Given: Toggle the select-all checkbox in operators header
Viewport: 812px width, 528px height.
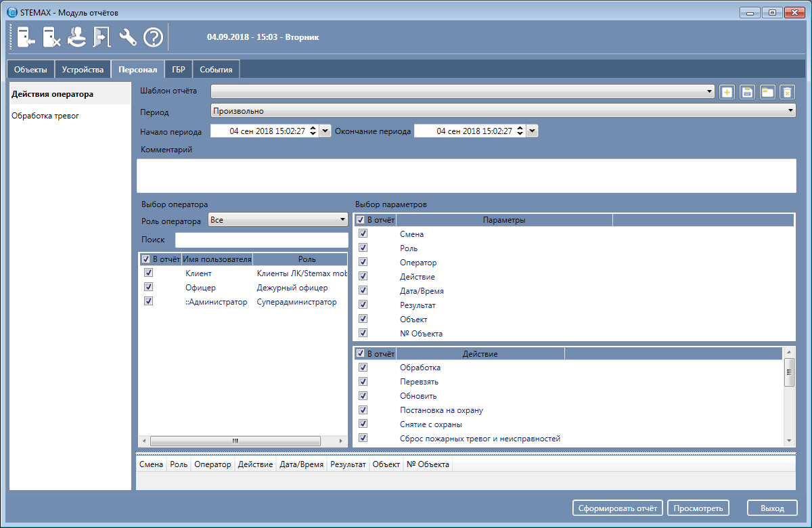Looking at the screenshot, I should click(x=145, y=259).
